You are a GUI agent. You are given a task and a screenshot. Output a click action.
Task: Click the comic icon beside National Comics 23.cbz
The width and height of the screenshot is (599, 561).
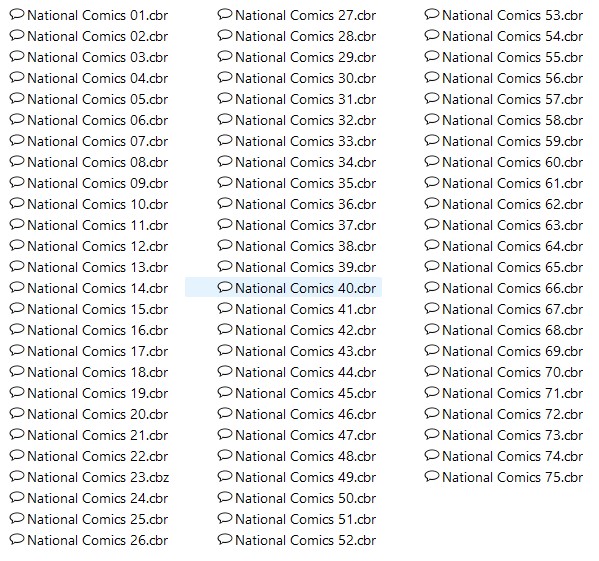pos(17,477)
